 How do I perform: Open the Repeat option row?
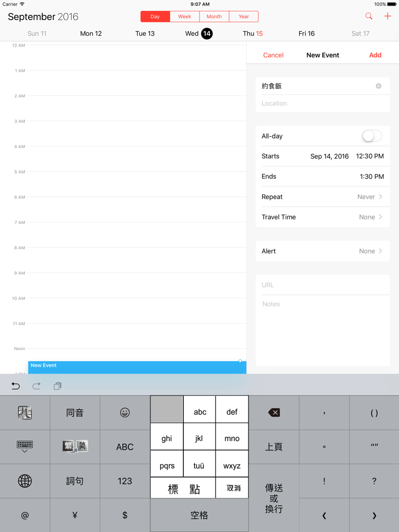[x=323, y=197]
